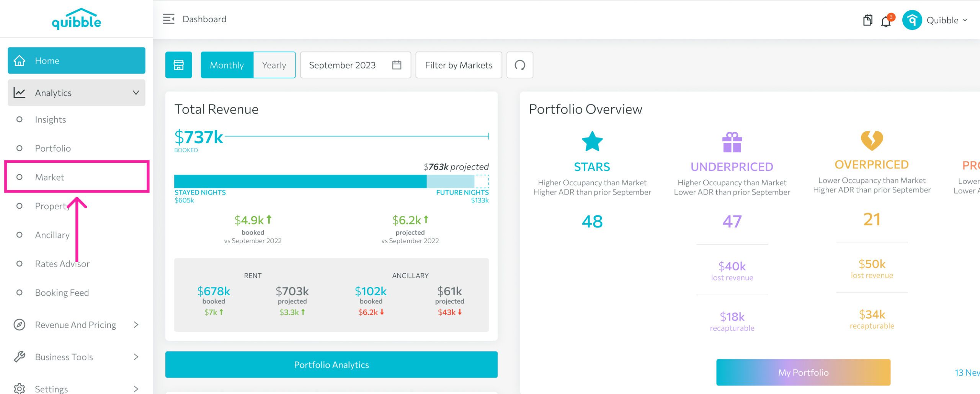Image resolution: width=980 pixels, height=394 pixels.
Task: Select Monthly view toggle
Action: pos(227,65)
